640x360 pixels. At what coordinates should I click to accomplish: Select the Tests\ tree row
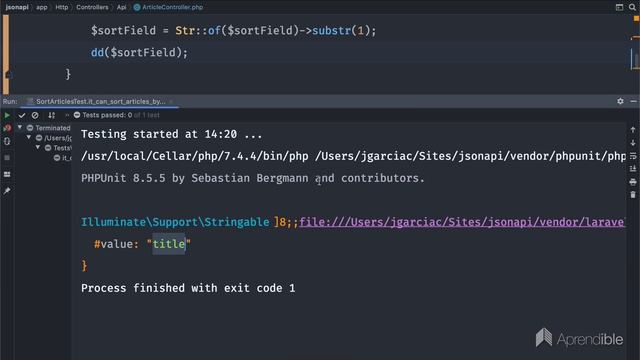pyautogui.click(x=44, y=148)
